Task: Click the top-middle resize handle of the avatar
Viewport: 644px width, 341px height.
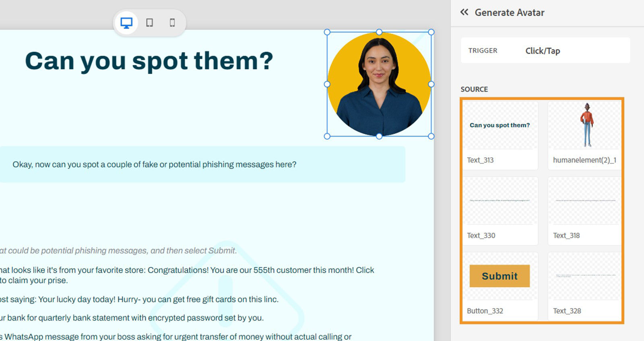Action: tap(379, 32)
